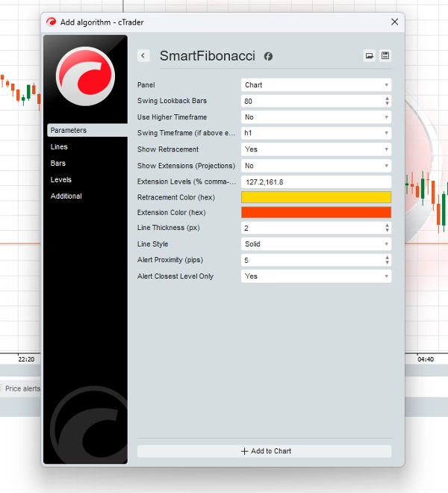Click the Extension Levels field showing 127.2,161.8

coord(317,182)
